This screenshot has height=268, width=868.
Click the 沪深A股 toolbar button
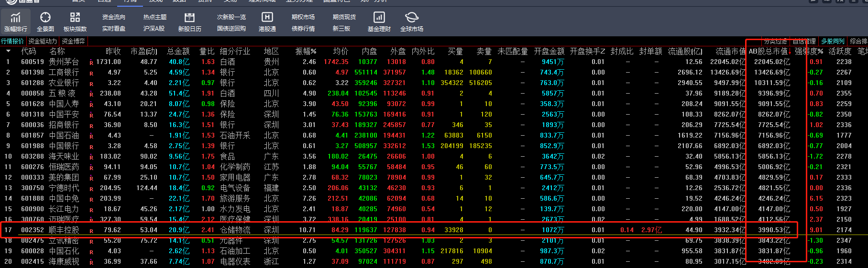154,29
